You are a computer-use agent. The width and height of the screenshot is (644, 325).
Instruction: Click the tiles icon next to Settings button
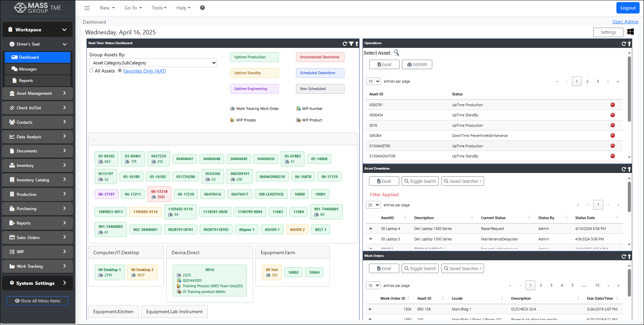(631, 32)
